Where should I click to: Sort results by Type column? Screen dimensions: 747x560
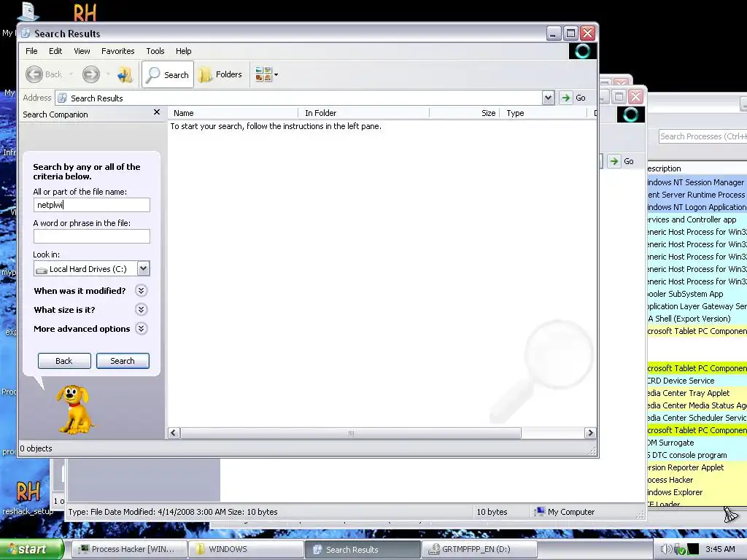[x=543, y=113]
